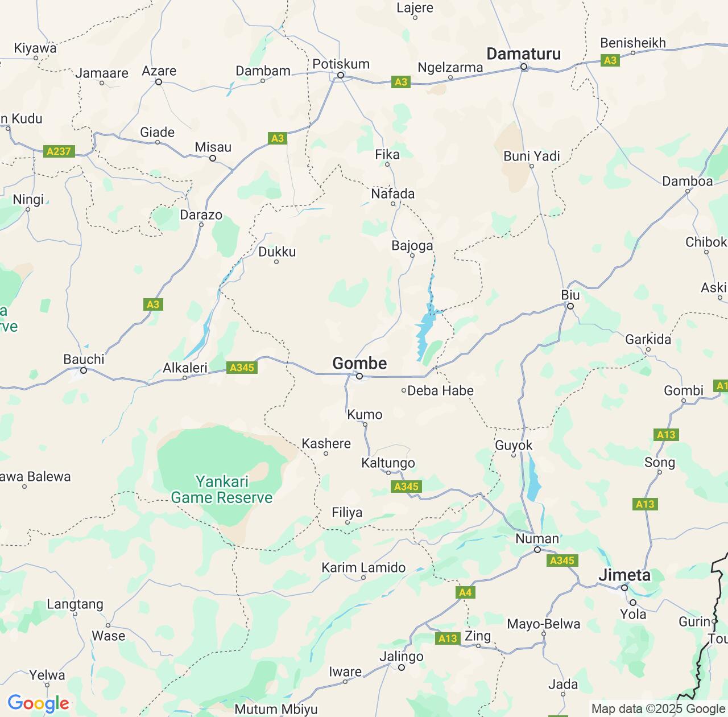Select the A237 highway shield
The height and width of the screenshot is (717, 728).
point(59,151)
